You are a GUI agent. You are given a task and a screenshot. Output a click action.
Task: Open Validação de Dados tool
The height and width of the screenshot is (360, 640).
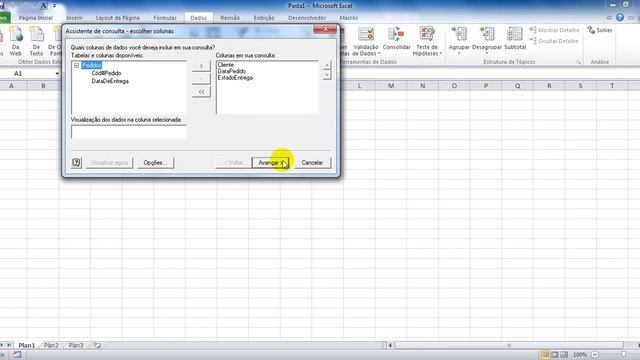[x=366, y=41]
